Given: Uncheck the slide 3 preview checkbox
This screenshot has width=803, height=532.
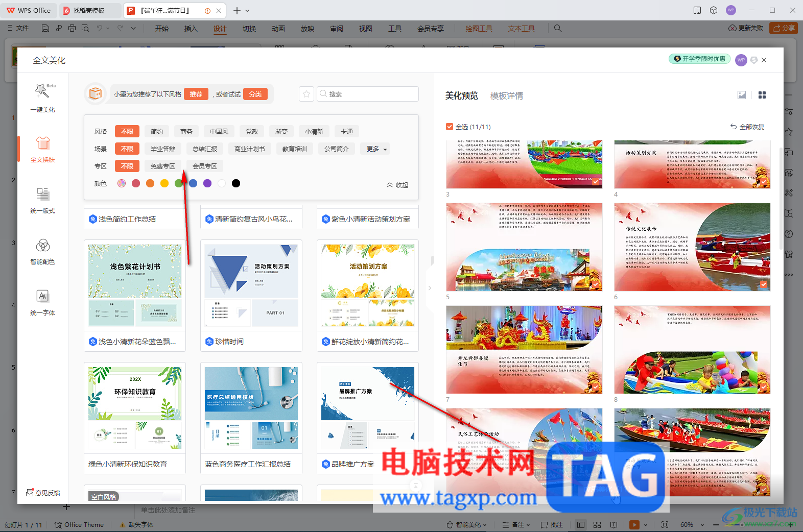Looking at the screenshot, I should [596, 182].
